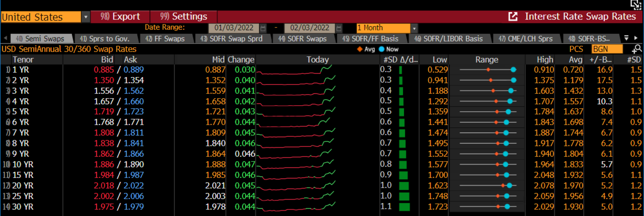Click the 7 YR bid 1.808
Screen dimensions: 644x216
[x=104, y=133]
